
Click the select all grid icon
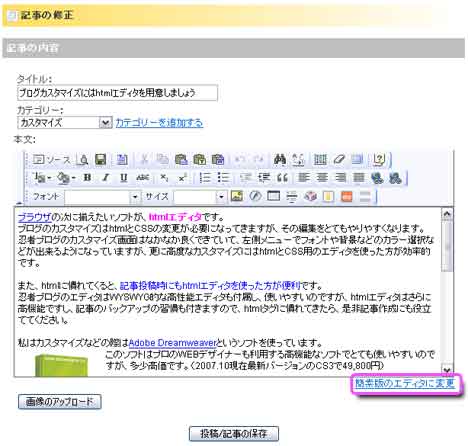pyautogui.click(x=320, y=160)
